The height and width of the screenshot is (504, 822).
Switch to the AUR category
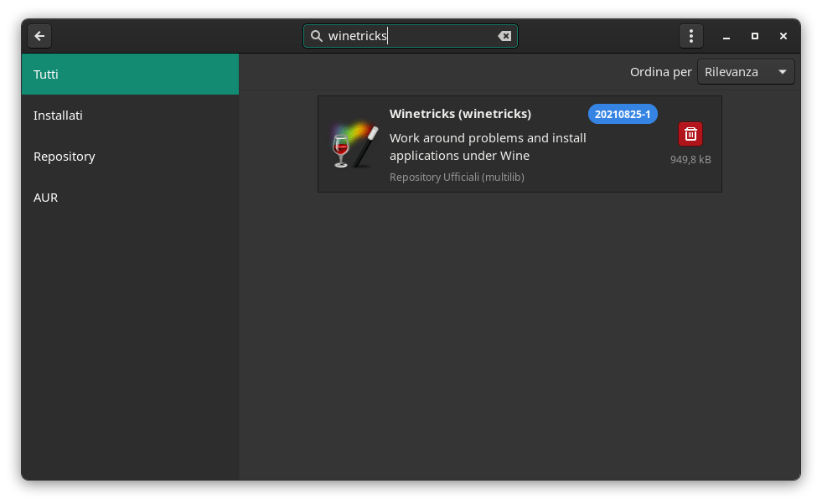[130, 198]
